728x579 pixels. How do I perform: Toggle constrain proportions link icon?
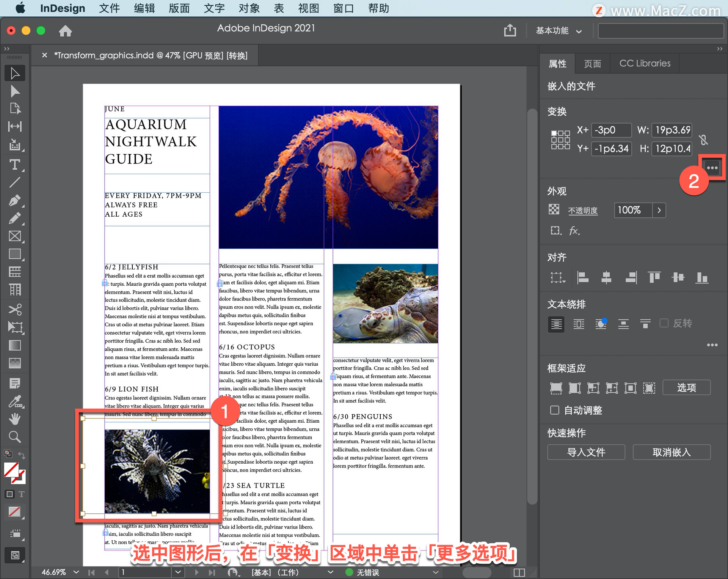tap(703, 140)
